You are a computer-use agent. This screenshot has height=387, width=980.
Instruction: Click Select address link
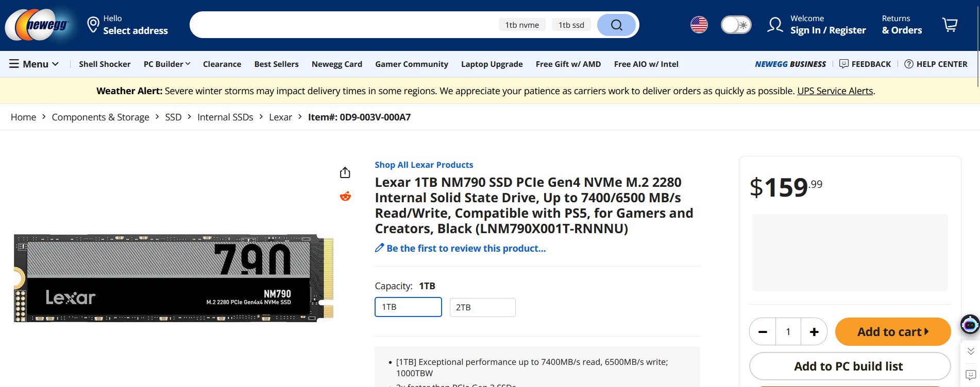(x=136, y=30)
